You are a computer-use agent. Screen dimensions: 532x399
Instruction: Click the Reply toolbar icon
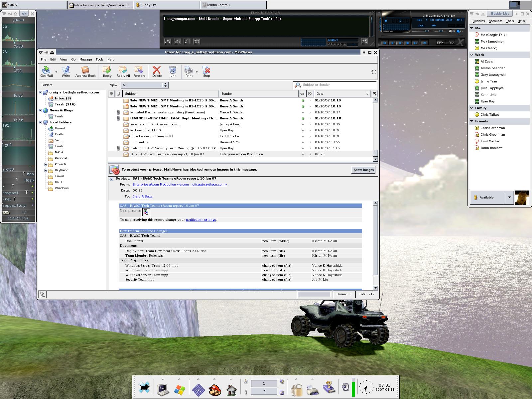point(107,71)
